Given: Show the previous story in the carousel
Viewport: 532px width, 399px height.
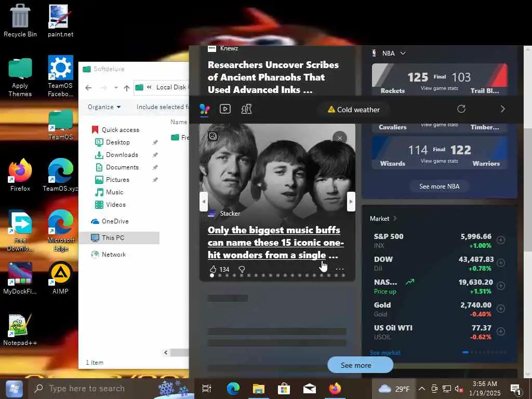Looking at the screenshot, I should (204, 202).
